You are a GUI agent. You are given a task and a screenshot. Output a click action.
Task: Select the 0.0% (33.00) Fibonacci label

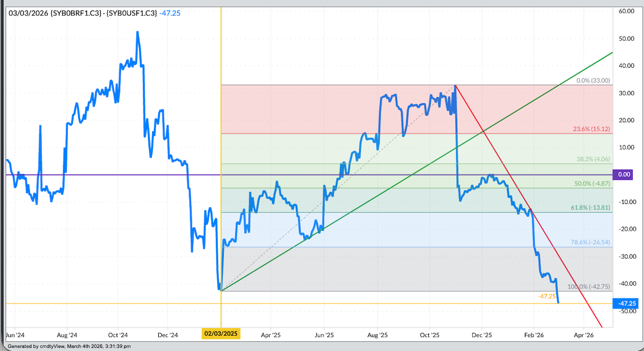593,81
